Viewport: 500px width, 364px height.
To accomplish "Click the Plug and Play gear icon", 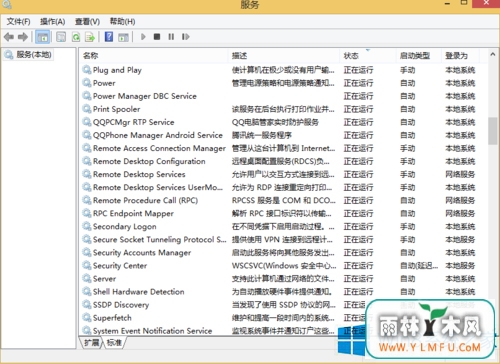I will (x=87, y=70).
